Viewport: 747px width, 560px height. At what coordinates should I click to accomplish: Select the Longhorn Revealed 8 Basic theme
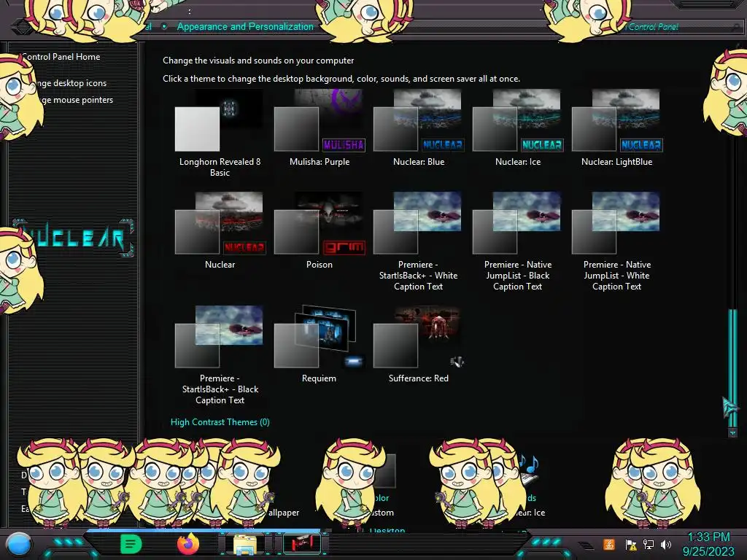coord(219,133)
